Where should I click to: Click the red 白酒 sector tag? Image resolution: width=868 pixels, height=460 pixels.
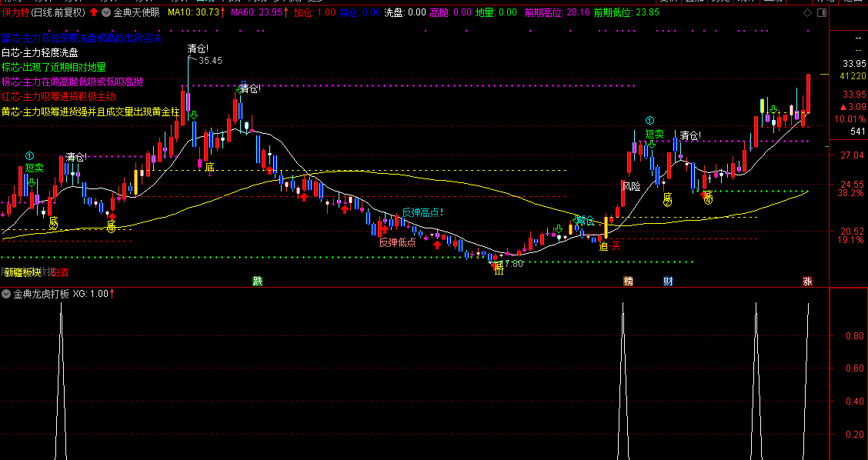(x=60, y=272)
